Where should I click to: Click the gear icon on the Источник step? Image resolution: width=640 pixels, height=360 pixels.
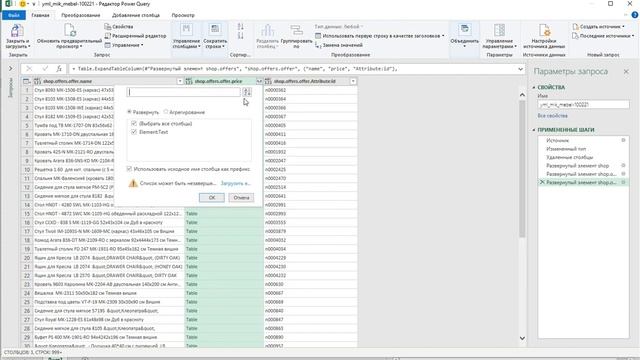click(623, 140)
